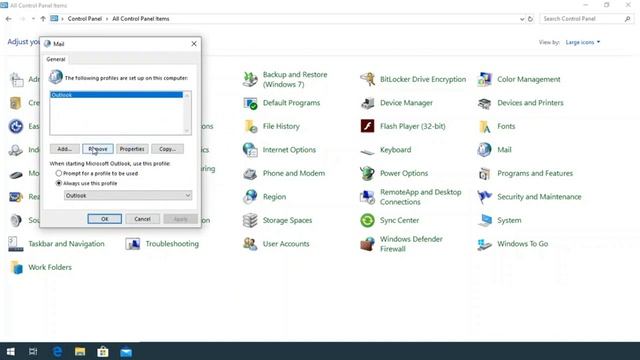The width and height of the screenshot is (640, 360).
Task: Open recent locations dropdown arrow
Action: click(33, 19)
